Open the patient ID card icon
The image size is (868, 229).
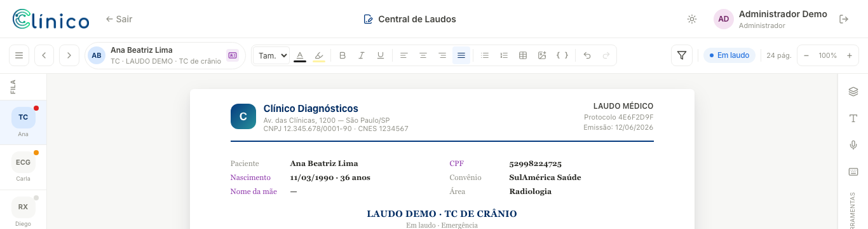(232, 55)
